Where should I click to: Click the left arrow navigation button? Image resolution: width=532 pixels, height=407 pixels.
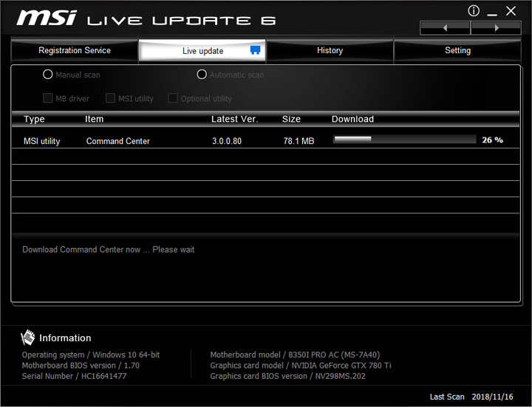click(445, 28)
